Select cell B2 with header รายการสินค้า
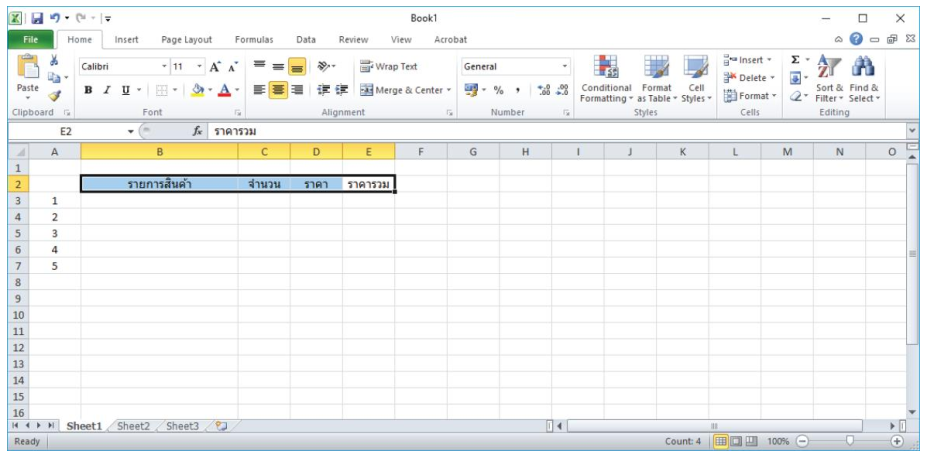Image resolution: width=925 pixels, height=459 pixels. coord(159,184)
